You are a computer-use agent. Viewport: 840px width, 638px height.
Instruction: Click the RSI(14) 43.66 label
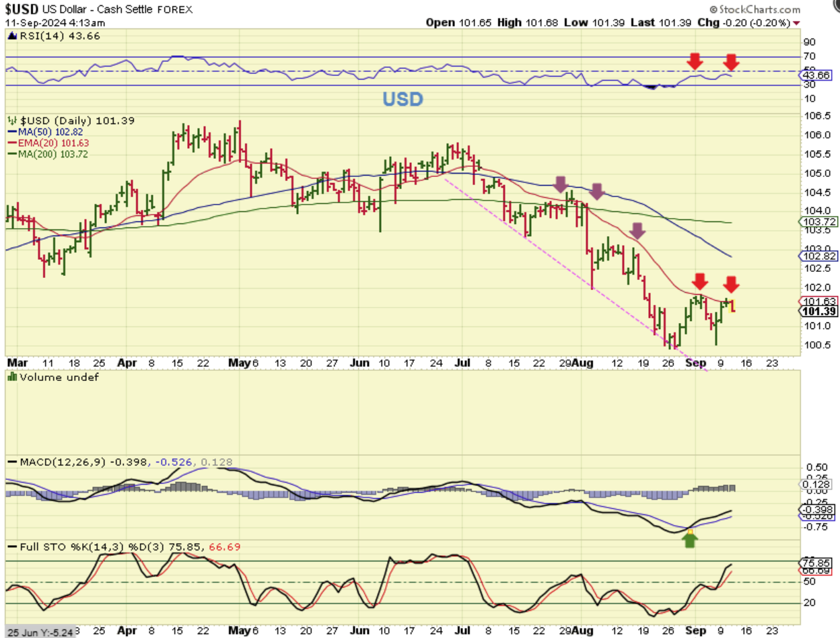point(61,36)
